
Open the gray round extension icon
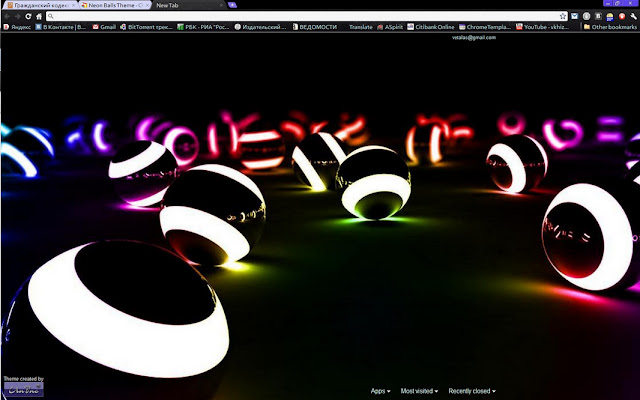586,16
